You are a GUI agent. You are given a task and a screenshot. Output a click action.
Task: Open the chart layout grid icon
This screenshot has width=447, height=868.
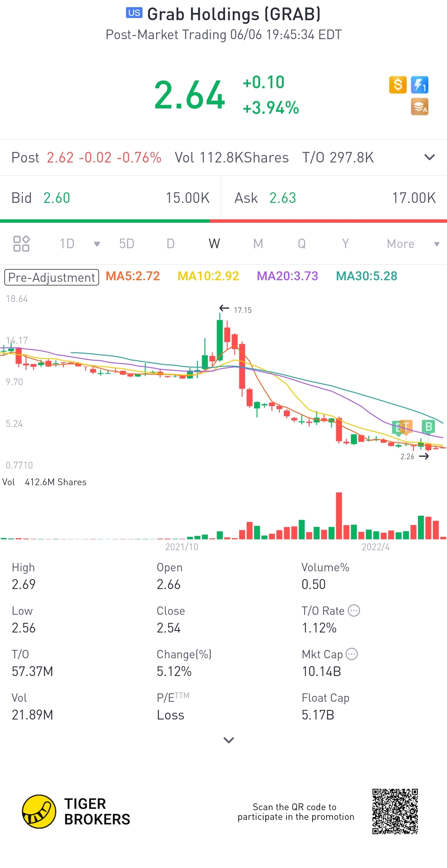click(x=21, y=244)
